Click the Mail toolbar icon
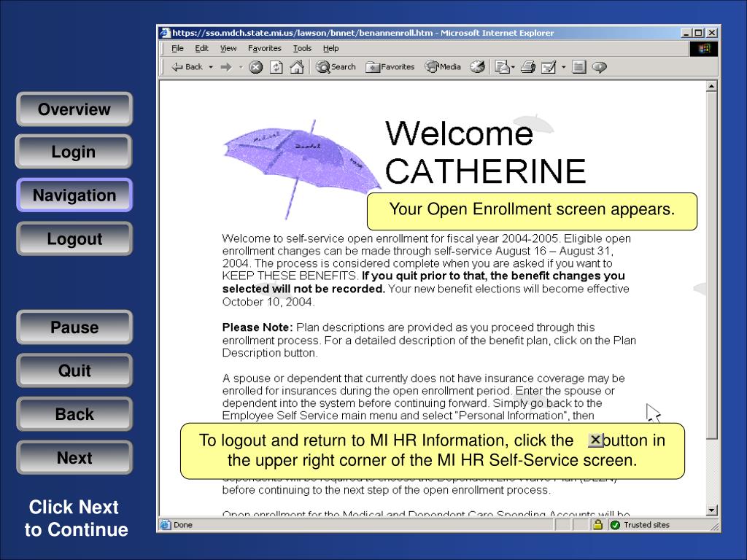The width and height of the screenshot is (747, 560). point(501,67)
